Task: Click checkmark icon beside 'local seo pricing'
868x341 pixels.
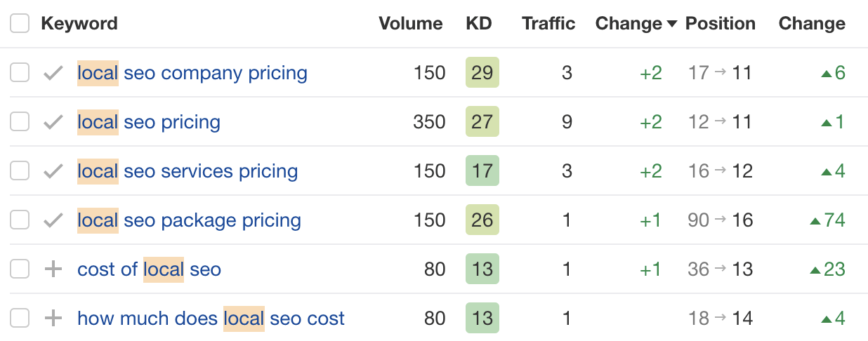Action: (x=53, y=122)
